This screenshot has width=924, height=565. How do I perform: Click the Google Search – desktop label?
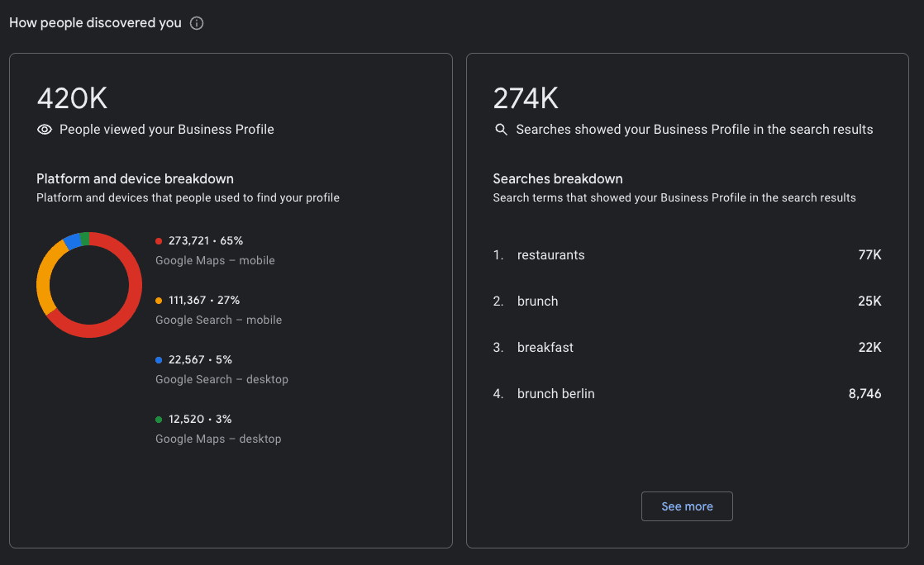221,379
